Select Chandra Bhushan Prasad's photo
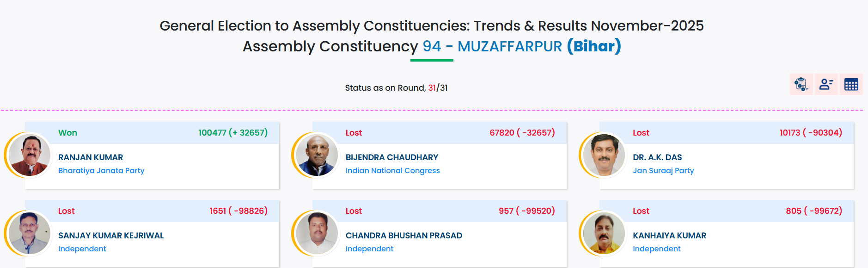This screenshot has height=268, width=868. click(317, 233)
